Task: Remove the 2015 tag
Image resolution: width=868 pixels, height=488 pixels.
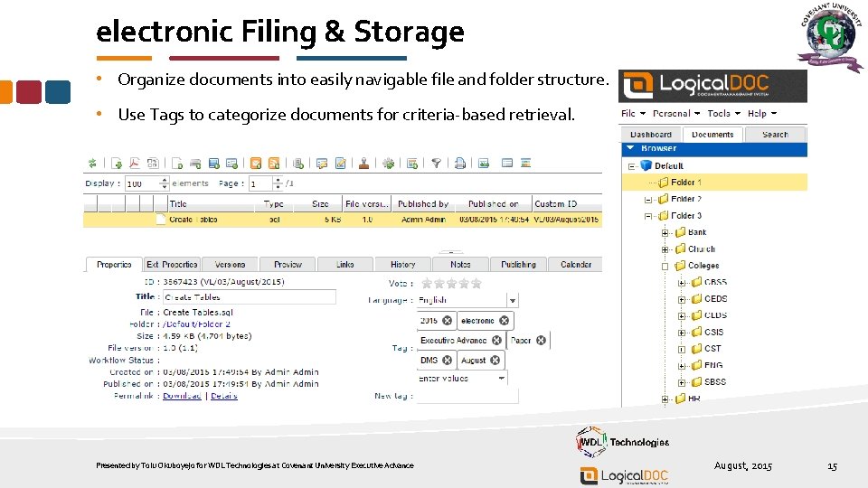Action: [447, 320]
